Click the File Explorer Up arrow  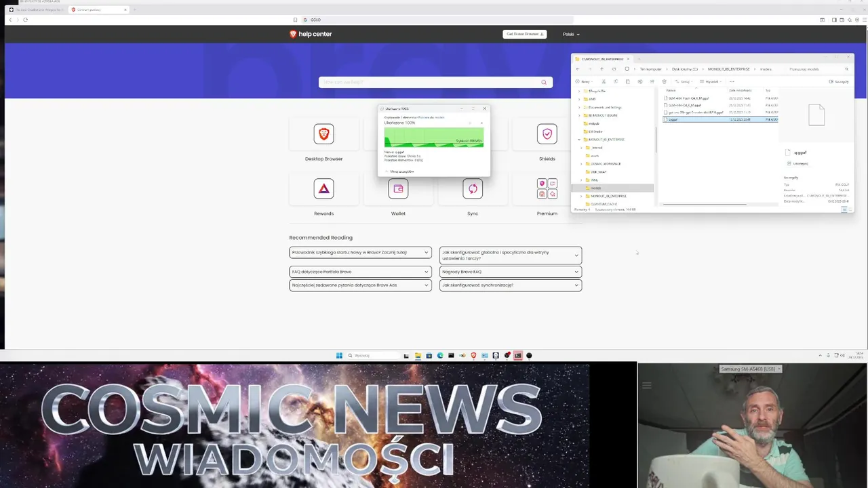(x=602, y=69)
